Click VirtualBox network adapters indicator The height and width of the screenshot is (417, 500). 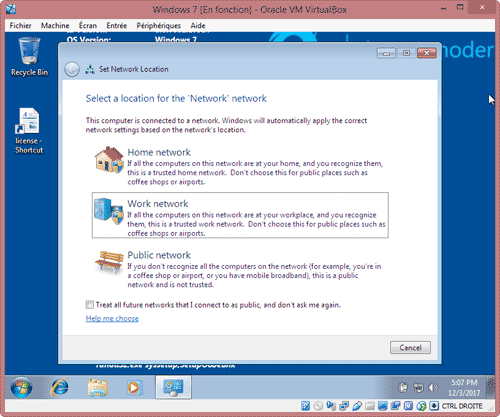point(344,406)
